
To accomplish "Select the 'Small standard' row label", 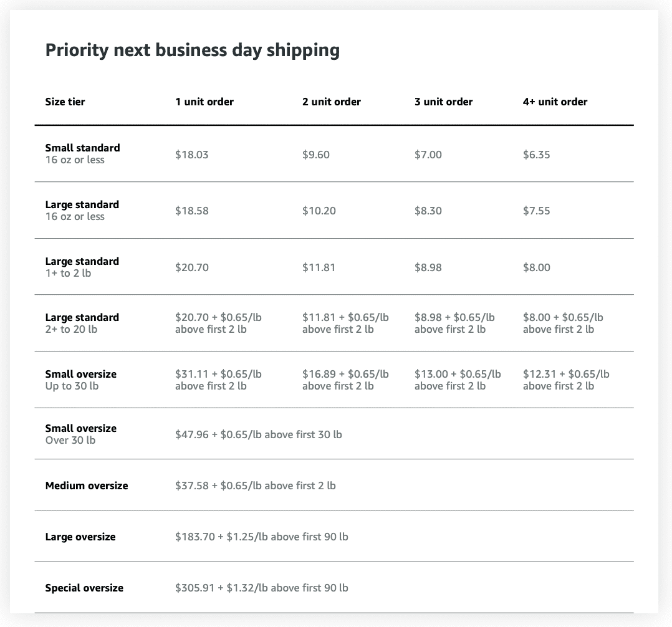I will [82, 148].
